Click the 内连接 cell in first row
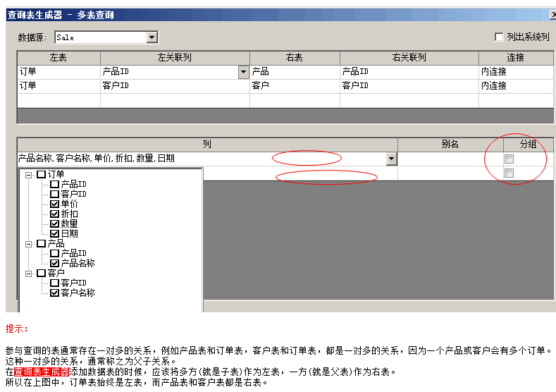 point(516,72)
